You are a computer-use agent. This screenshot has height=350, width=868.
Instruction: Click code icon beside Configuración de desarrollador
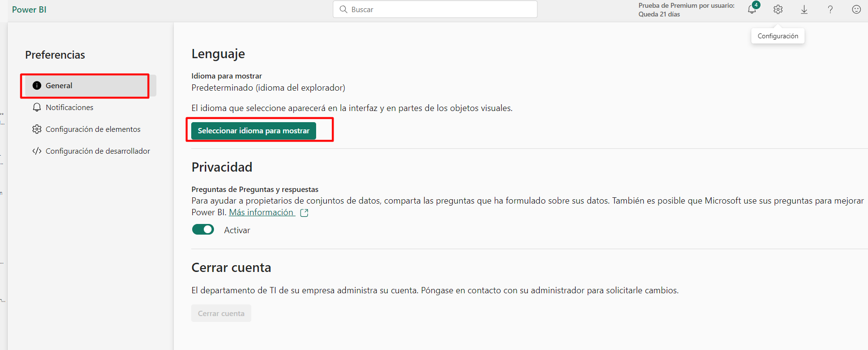tap(37, 151)
